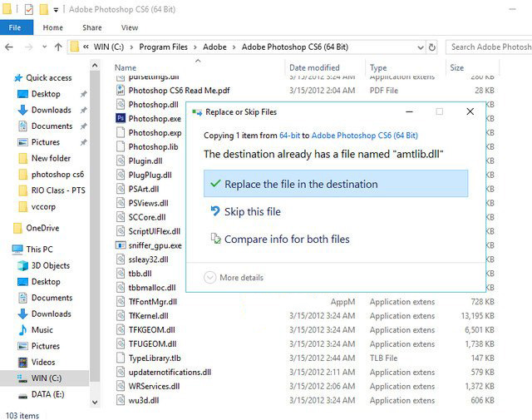This screenshot has width=532, height=420.
Task: Click the Music note icon in sidebar
Action: point(22,329)
